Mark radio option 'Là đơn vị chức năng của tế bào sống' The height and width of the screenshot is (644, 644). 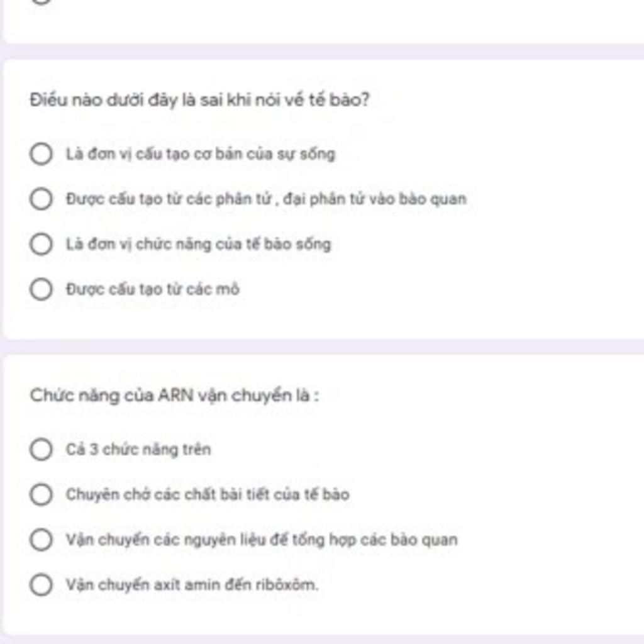41,244
